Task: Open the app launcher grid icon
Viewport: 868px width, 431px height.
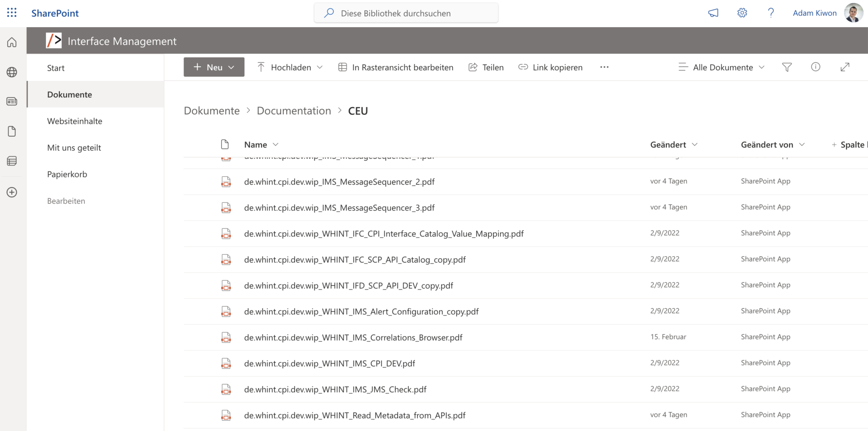Action: coord(12,13)
